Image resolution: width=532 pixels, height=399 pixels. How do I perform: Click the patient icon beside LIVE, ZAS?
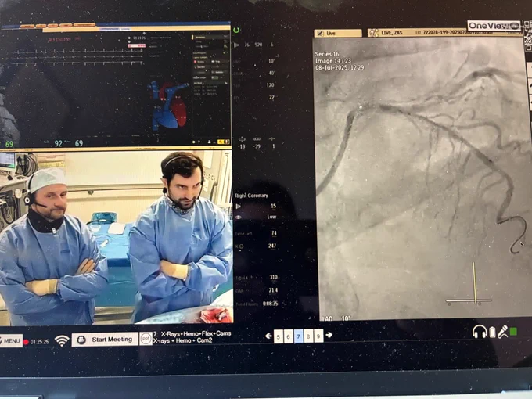pos(374,33)
